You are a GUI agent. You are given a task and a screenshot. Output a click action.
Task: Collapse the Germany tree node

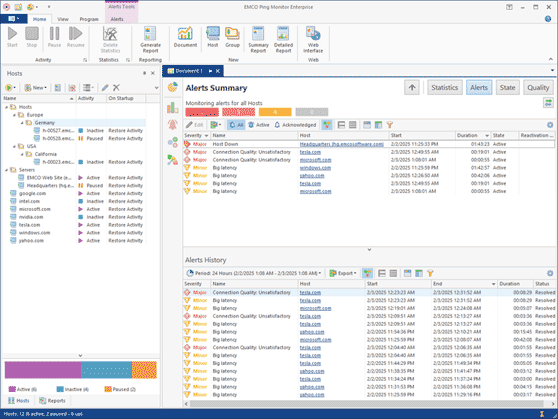coord(22,123)
